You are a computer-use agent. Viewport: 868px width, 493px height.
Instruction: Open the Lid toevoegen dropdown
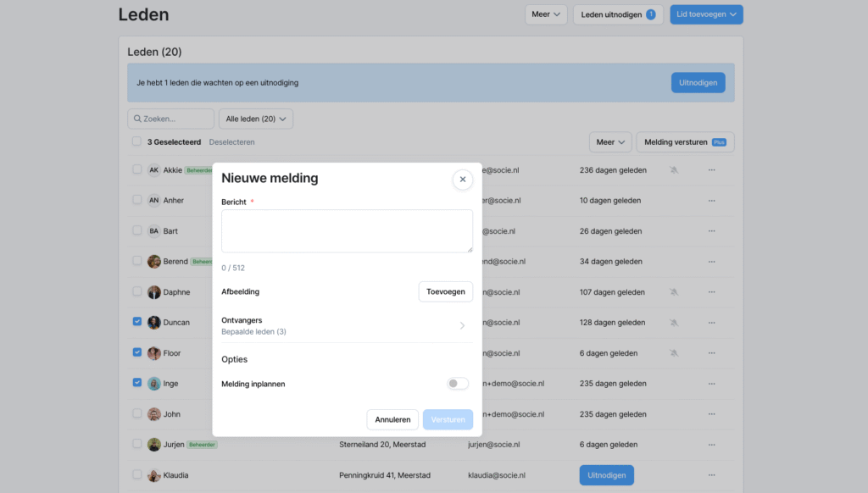pyautogui.click(x=706, y=14)
